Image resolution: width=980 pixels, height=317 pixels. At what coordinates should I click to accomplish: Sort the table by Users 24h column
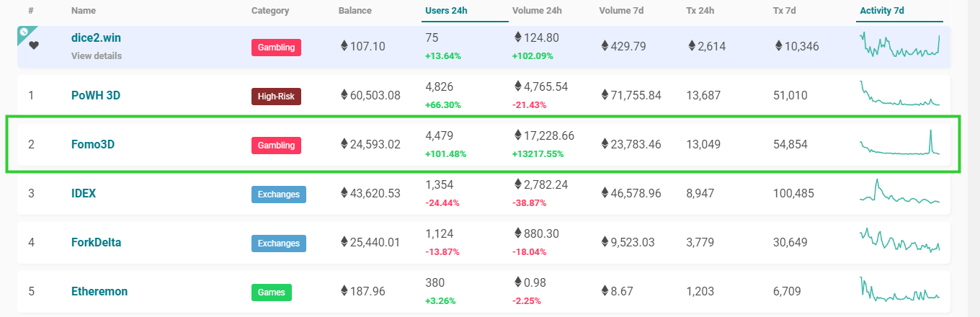pyautogui.click(x=445, y=11)
